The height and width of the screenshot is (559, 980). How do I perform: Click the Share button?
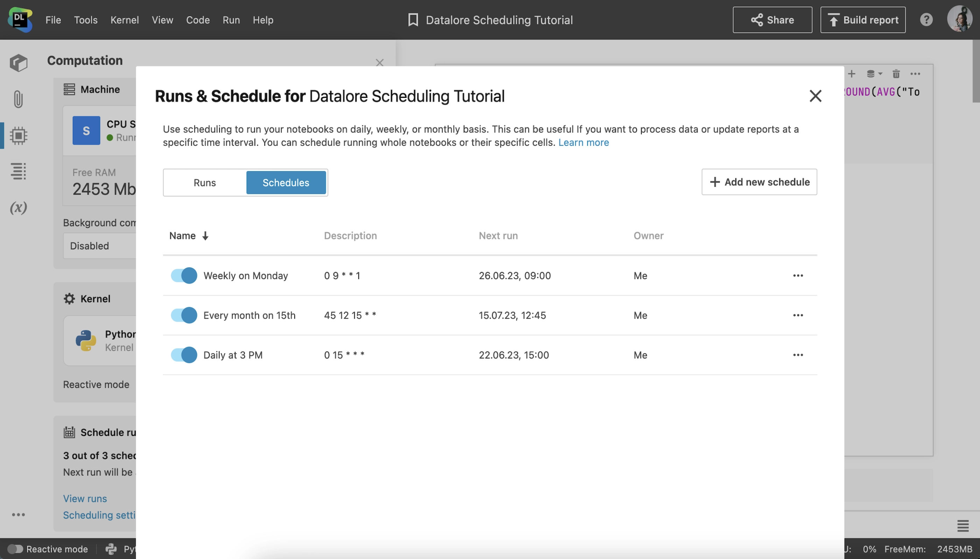click(772, 20)
